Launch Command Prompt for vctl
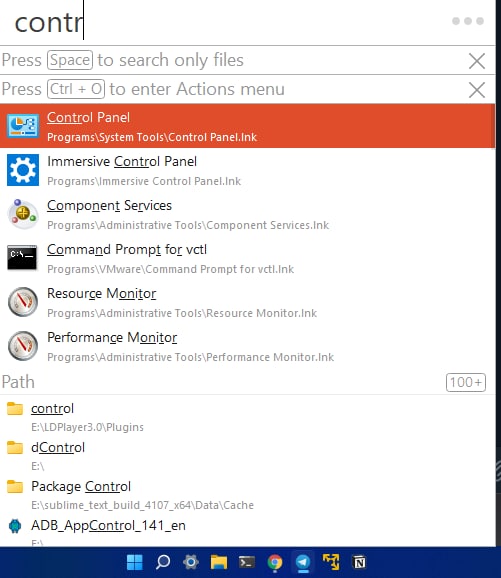 (247, 258)
